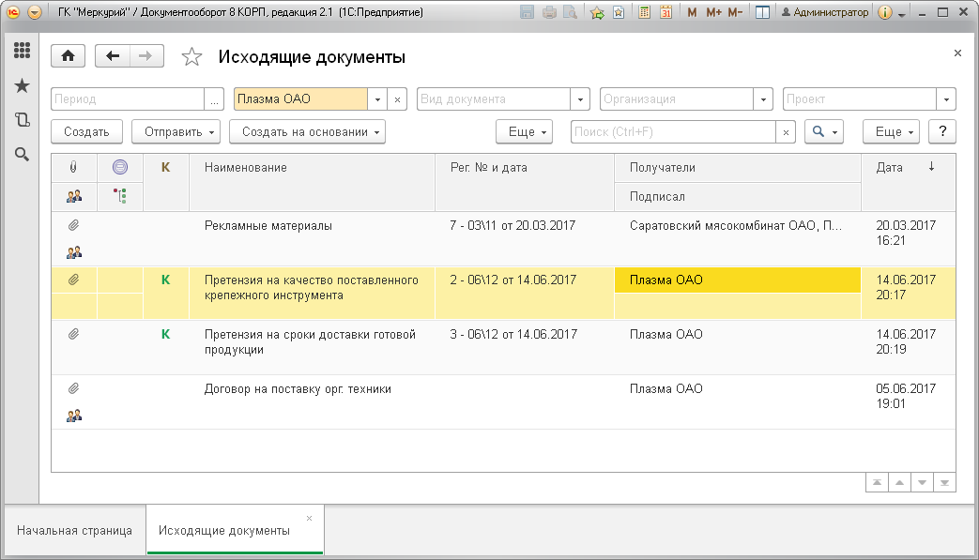979x560 pixels.
Task: Click the Save diskette icon in title bar
Action: [x=527, y=12]
